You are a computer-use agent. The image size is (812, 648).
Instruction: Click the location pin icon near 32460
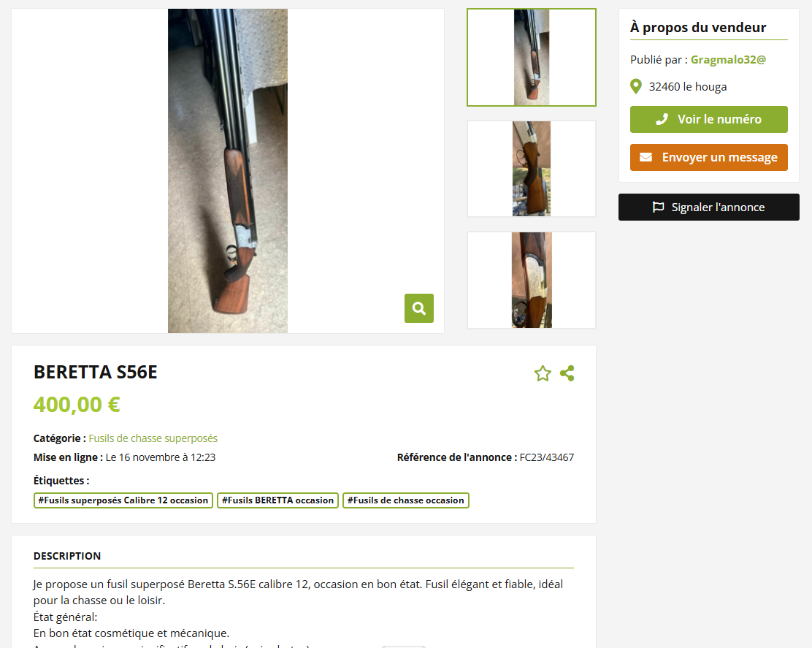636,86
